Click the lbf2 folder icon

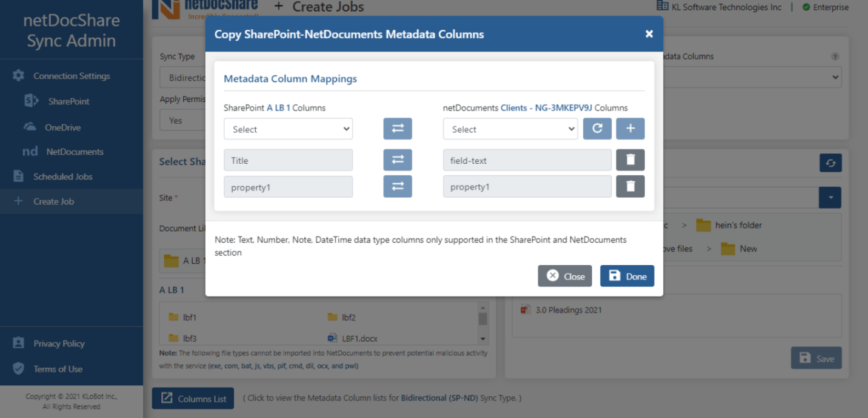tap(332, 317)
